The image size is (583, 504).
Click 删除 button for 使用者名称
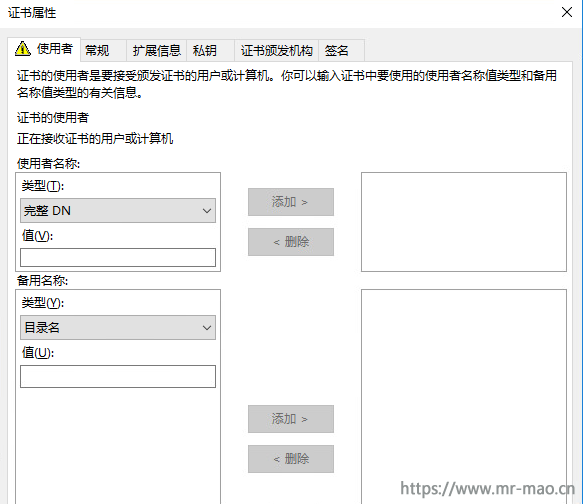(x=291, y=242)
